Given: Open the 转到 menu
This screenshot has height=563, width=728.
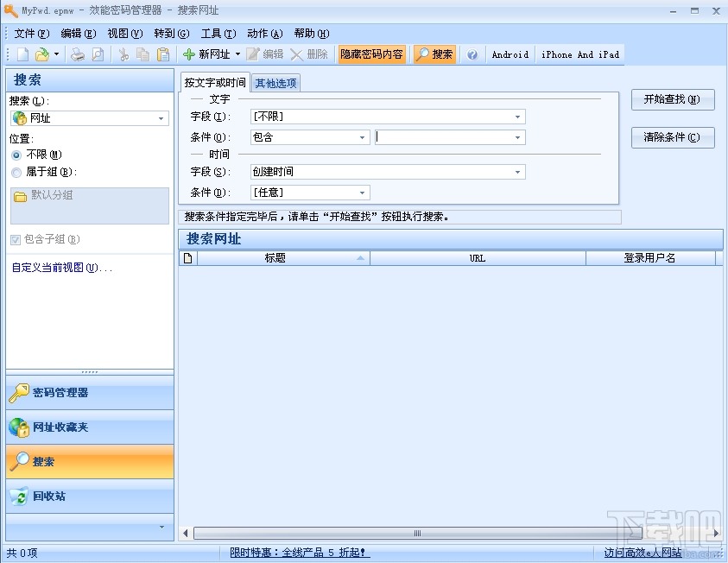Looking at the screenshot, I should pyautogui.click(x=171, y=34).
